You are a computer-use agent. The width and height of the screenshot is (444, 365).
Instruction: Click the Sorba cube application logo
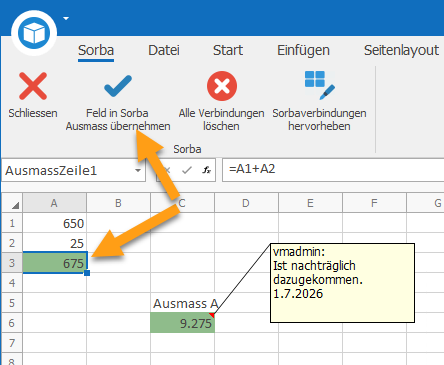[x=34, y=33]
